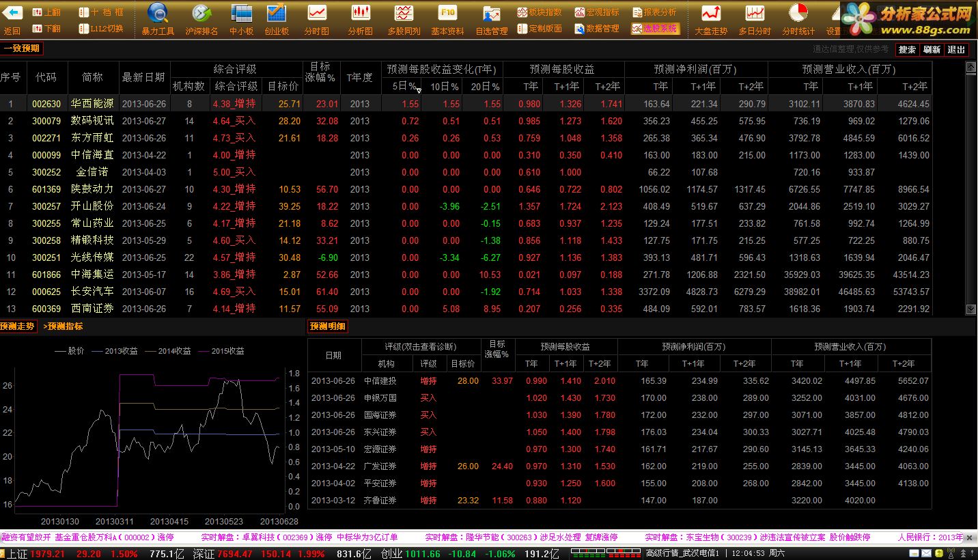
Task: Close the news ticker bar
Action: (970, 537)
